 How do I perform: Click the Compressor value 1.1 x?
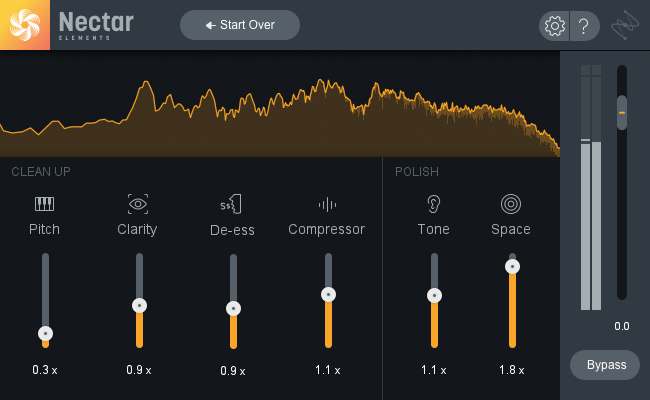coord(327,370)
